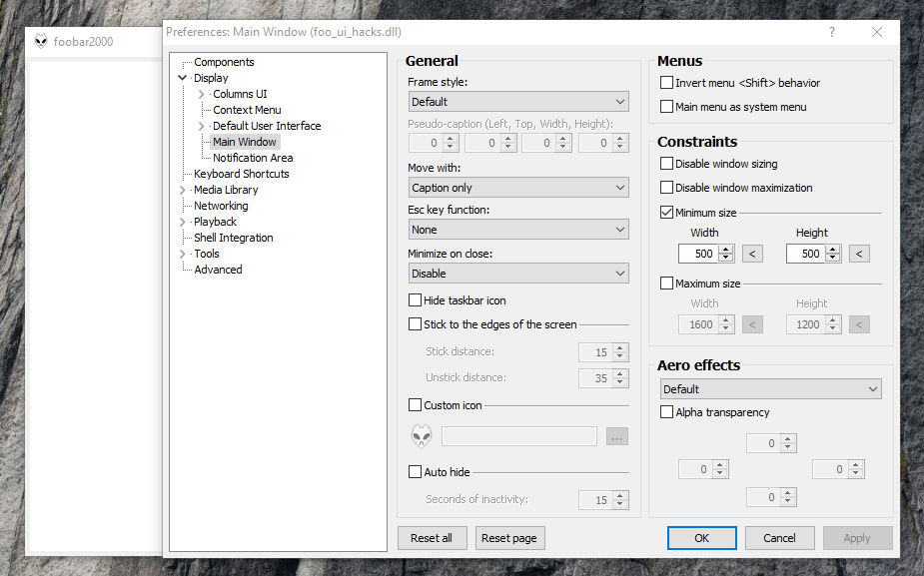This screenshot has width=924, height=576.
Task: Decrease minimum Width with the down arrow
Action: 726,258
